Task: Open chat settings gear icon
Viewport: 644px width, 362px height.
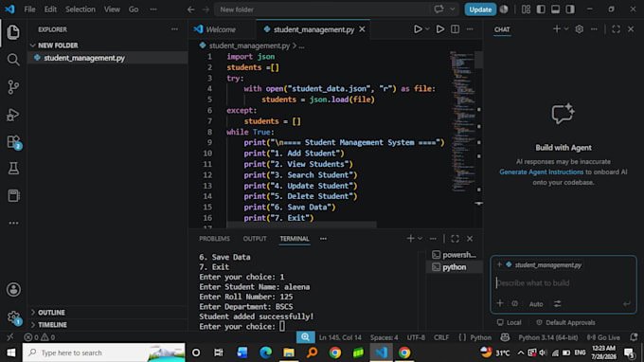Action: pyautogui.click(x=579, y=29)
